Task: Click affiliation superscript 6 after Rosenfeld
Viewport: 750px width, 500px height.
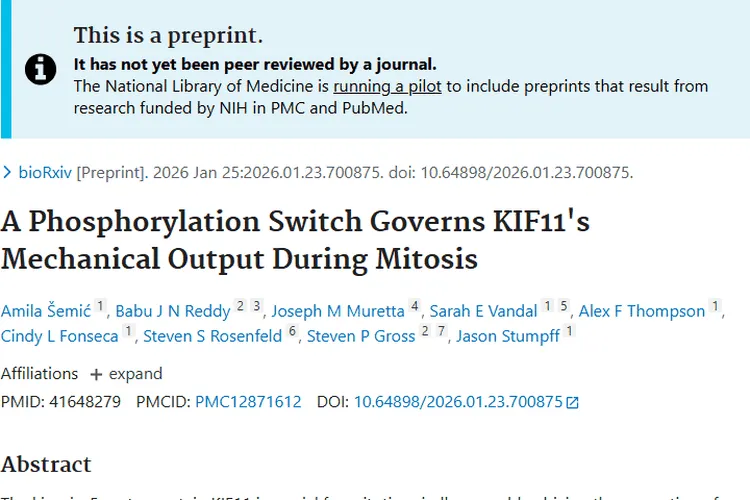Action: (x=292, y=331)
